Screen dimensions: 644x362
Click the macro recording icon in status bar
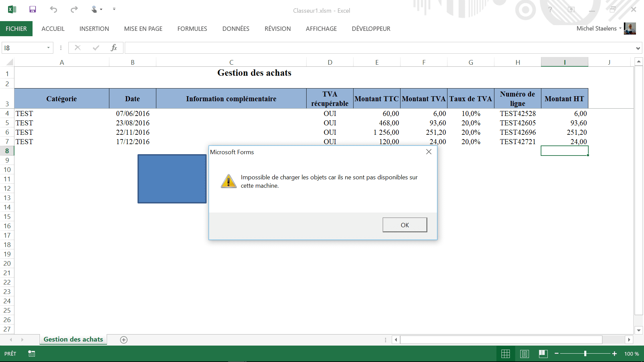32,354
